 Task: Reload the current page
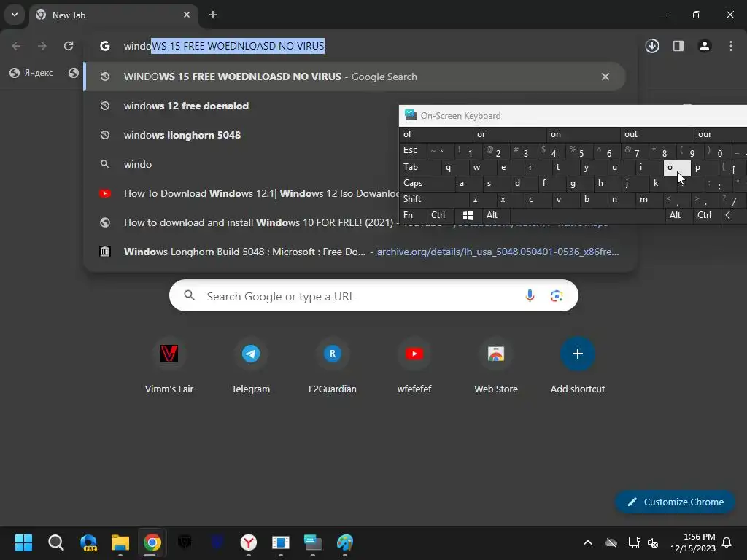click(x=69, y=46)
